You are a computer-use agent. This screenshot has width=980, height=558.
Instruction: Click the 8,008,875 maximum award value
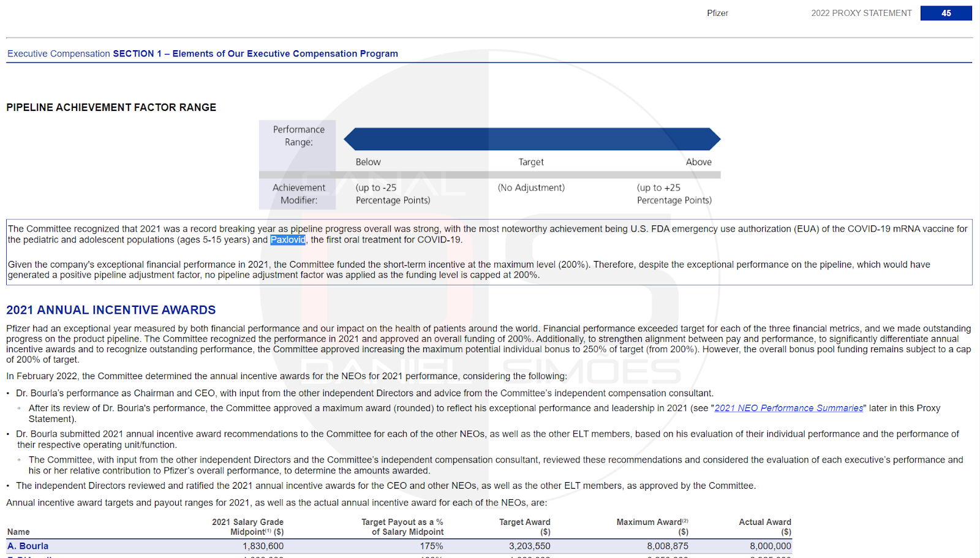coord(668,546)
